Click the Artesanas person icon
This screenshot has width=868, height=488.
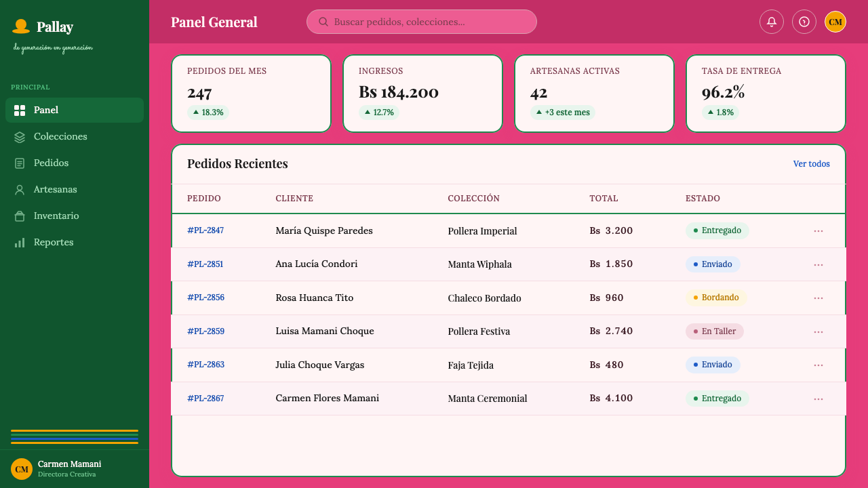(x=20, y=190)
